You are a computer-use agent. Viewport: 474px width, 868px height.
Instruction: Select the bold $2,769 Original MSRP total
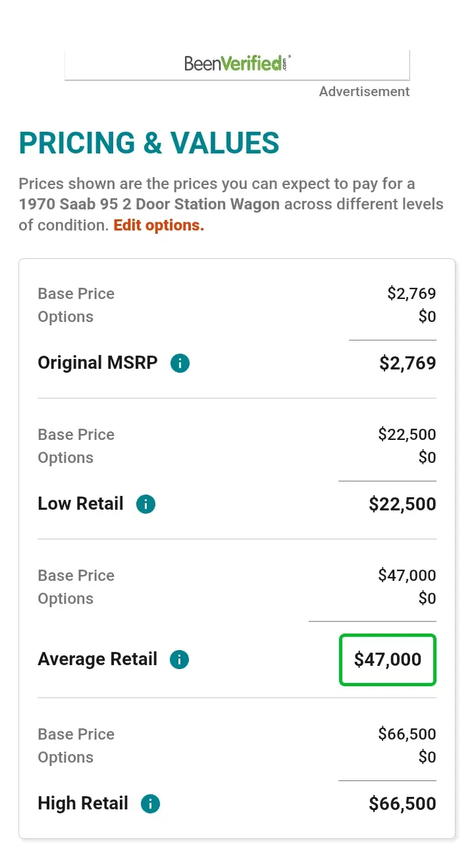point(408,363)
